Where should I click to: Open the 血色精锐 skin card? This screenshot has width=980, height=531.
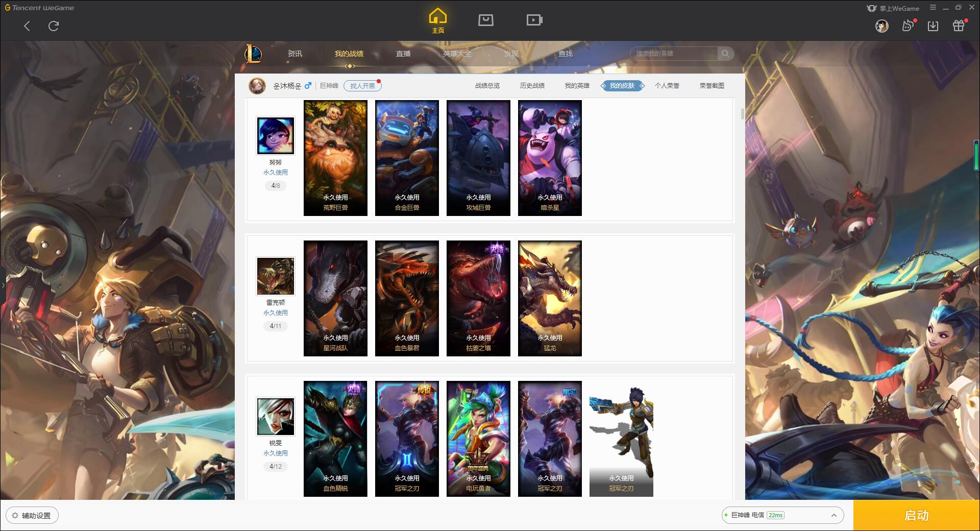coord(335,439)
